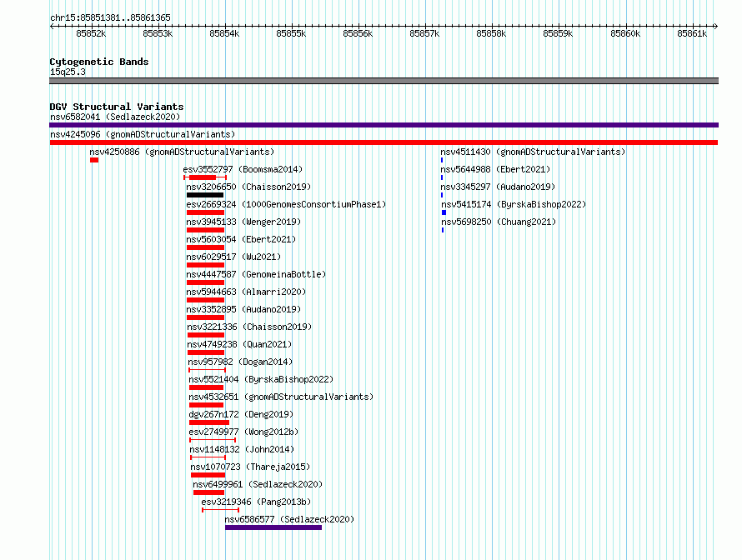Click the DGV Structural Variants track title
742x560 pixels.
[117, 107]
